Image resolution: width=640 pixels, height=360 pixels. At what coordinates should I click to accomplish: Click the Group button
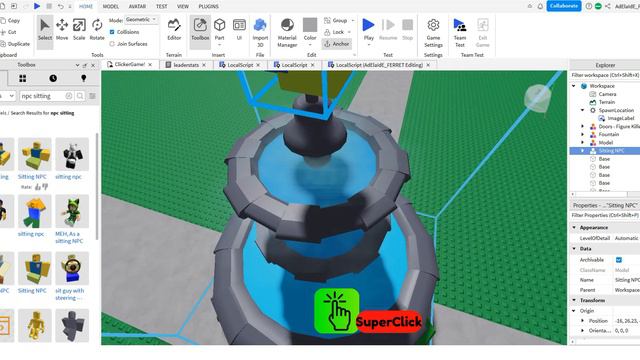coord(336,20)
